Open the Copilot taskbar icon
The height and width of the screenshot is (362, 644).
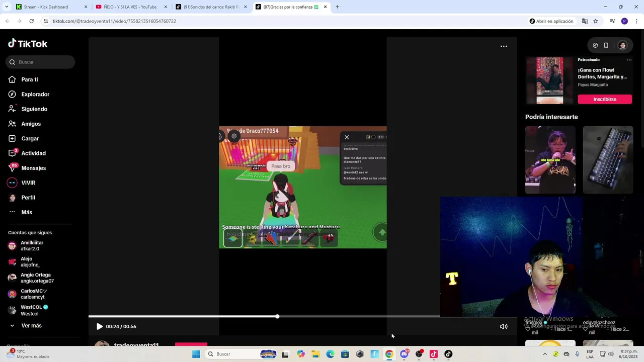(301, 354)
